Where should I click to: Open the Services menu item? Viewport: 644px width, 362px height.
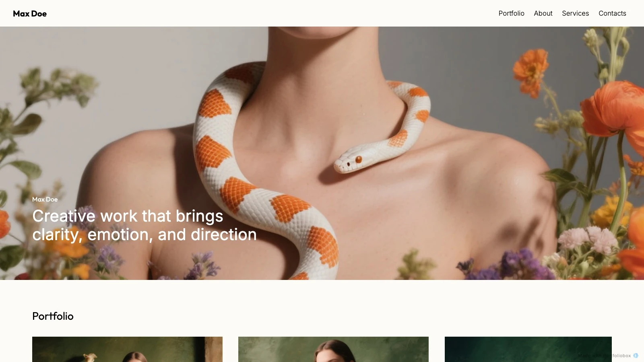click(575, 13)
